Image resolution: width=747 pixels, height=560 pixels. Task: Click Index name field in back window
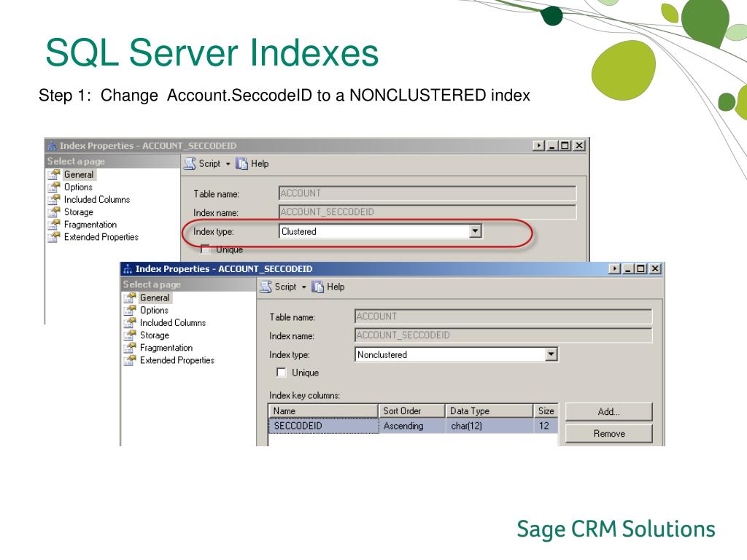pyautogui.click(x=427, y=211)
